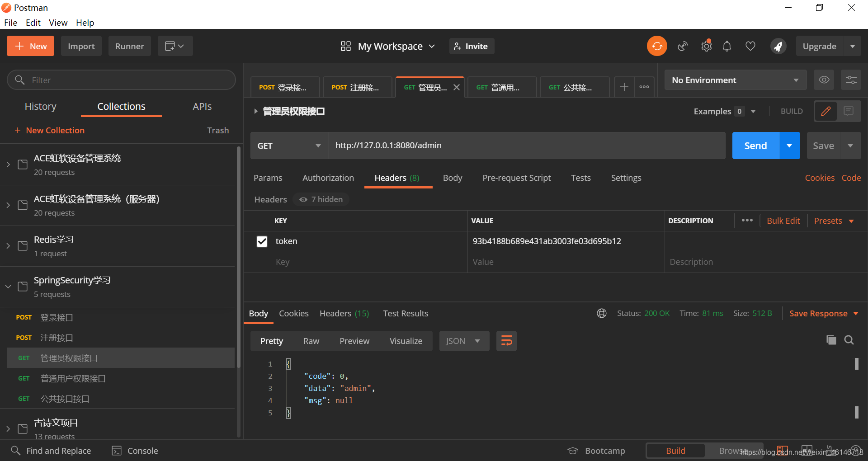Select the Preview response view
Viewport: 868px width, 461px height.
354,341
